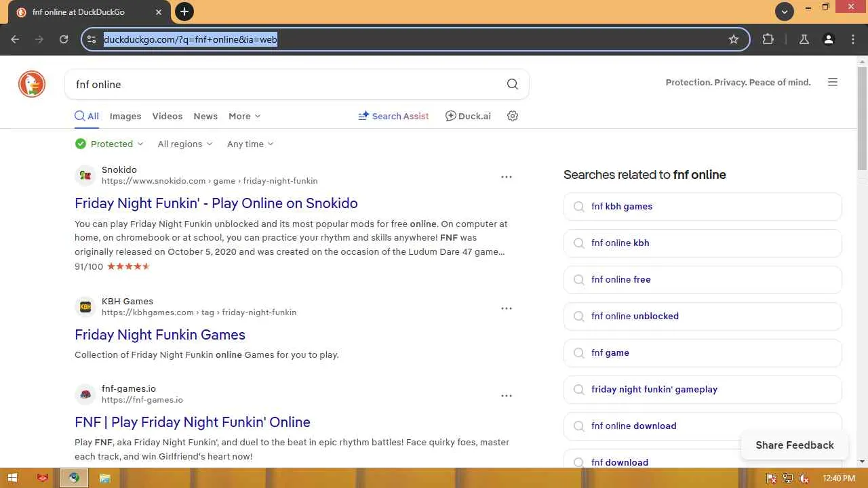The image size is (868, 488).
Task: Open the DuckDuckGo hamburger menu
Action: pyautogui.click(x=833, y=82)
